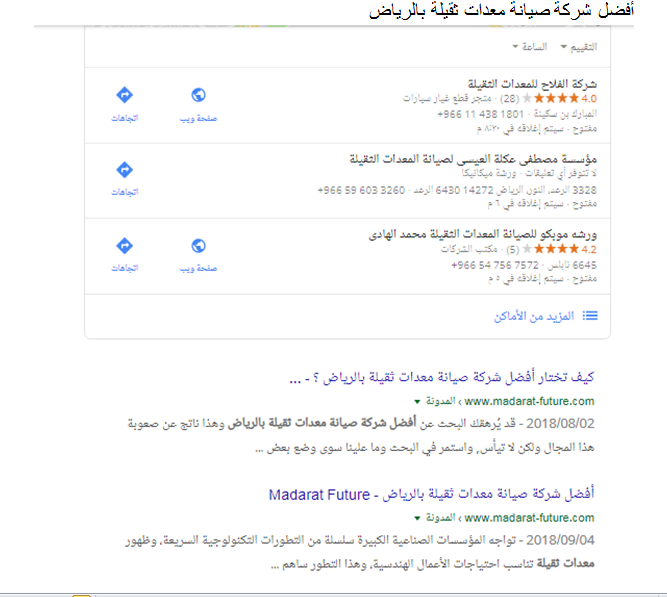Open the Madarat Future result title
The width and height of the screenshot is (667, 597).
pyautogui.click(x=431, y=494)
